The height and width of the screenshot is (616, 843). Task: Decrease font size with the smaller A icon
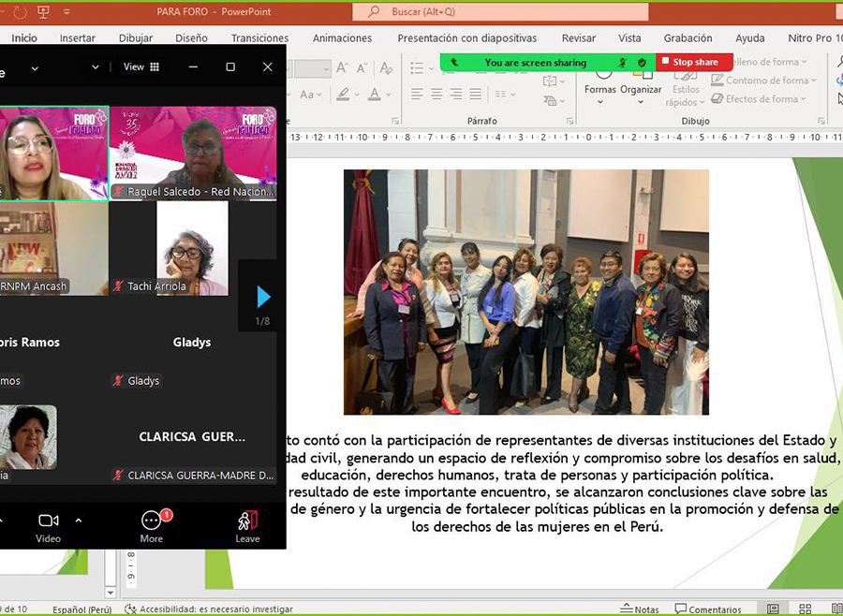point(362,67)
